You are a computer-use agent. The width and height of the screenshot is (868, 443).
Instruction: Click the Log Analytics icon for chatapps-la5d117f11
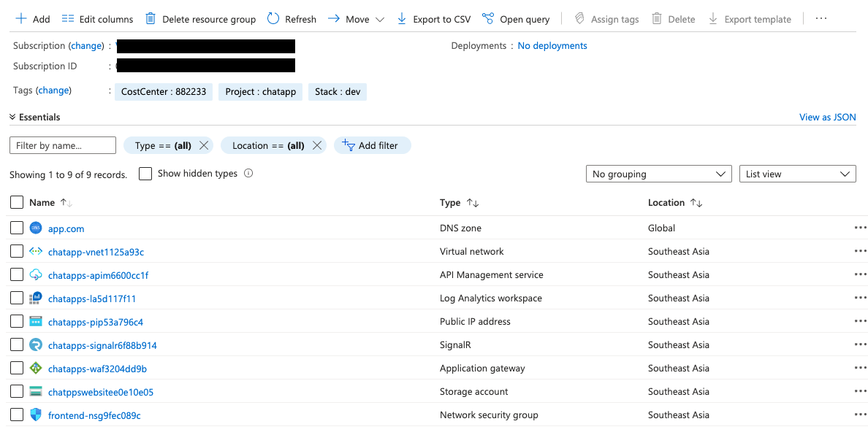tap(35, 298)
